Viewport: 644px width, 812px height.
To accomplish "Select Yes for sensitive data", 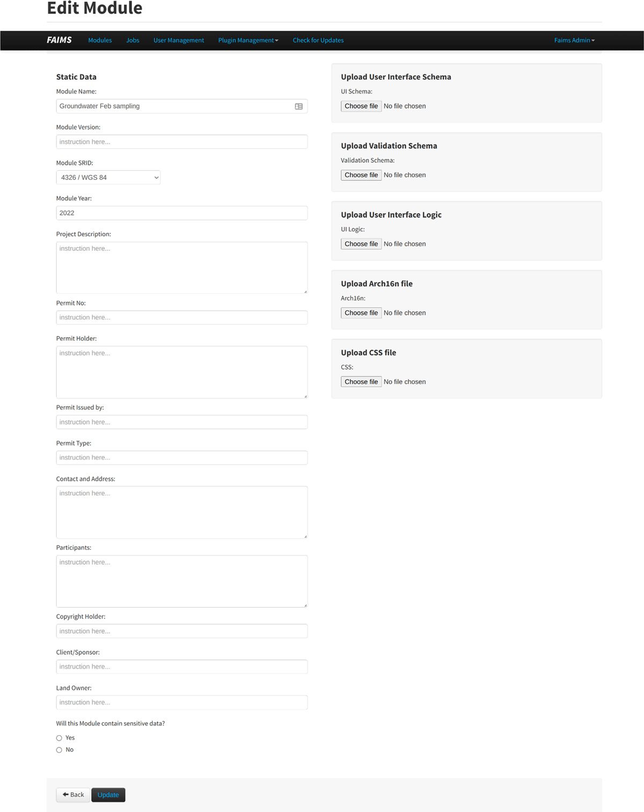I will tap(59, 738).
